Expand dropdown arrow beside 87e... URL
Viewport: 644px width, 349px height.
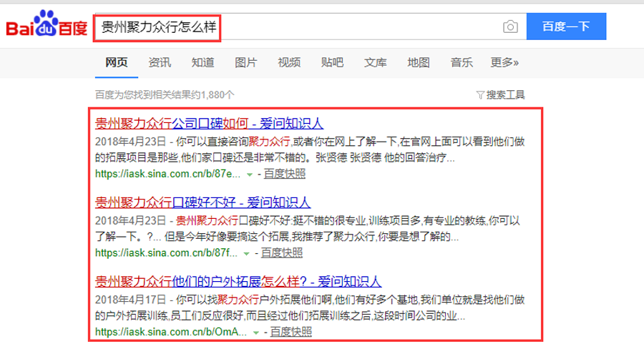click(249, 174)
